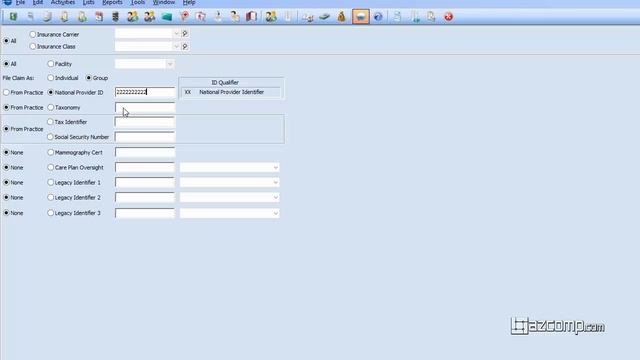Click the Mammography Cert input field

(145, 153)
